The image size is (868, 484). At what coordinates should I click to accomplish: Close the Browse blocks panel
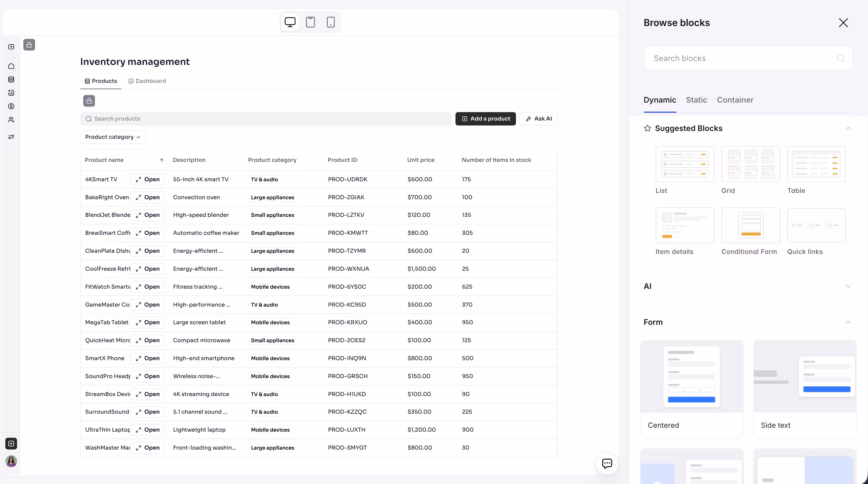[843, 22]
